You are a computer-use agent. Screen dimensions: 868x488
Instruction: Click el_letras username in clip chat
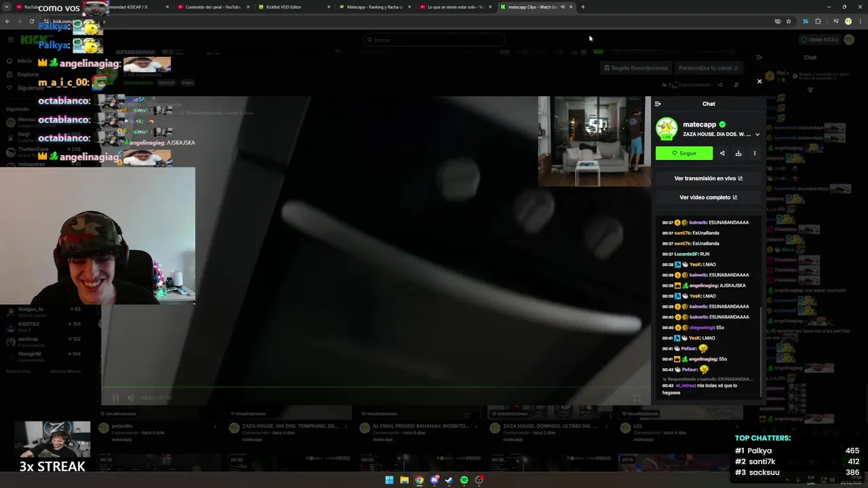(x=686, y=386)
